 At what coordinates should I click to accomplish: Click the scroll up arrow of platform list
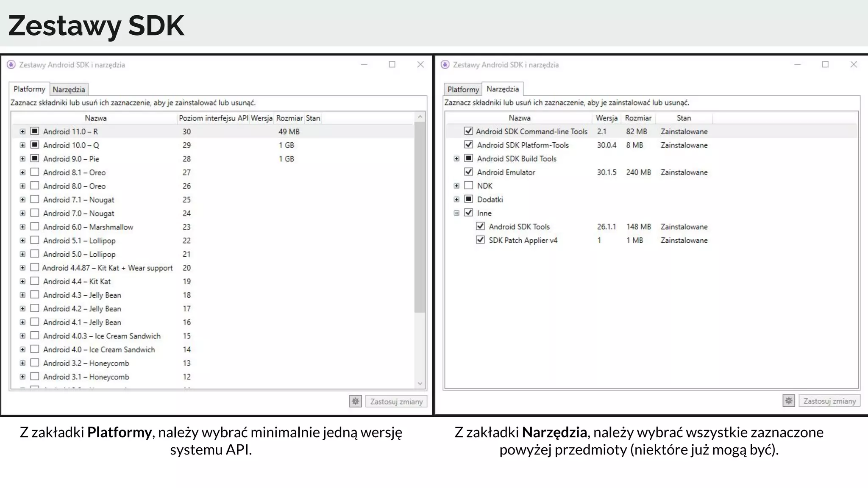[x=420, y=117]
